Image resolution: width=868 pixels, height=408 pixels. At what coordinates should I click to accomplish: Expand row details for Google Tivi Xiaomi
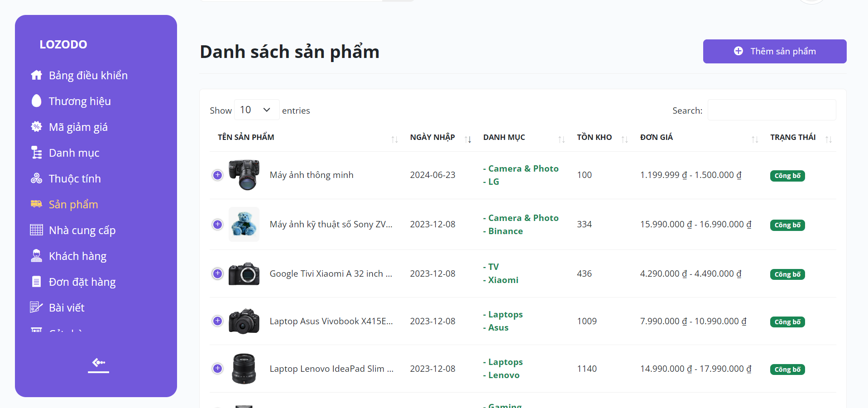click(x=218, y=274)
